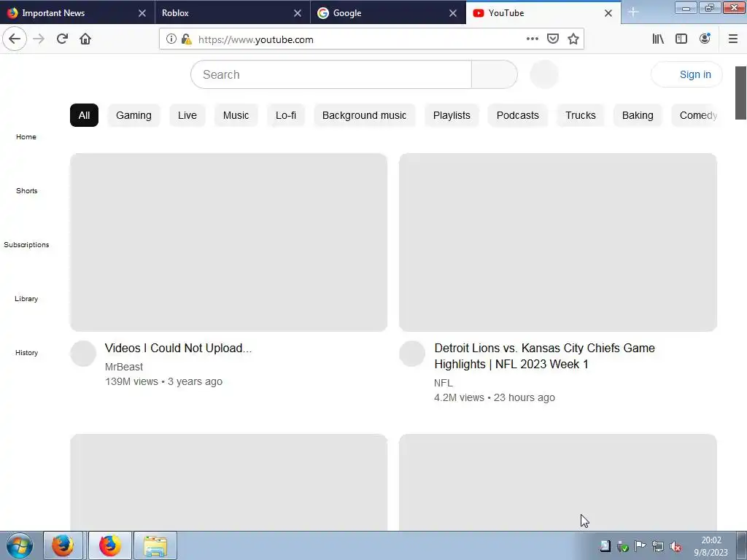This screenshot has width=747, height=560.
Task: Select the Baking filter chip
Action: coord(638,115)
